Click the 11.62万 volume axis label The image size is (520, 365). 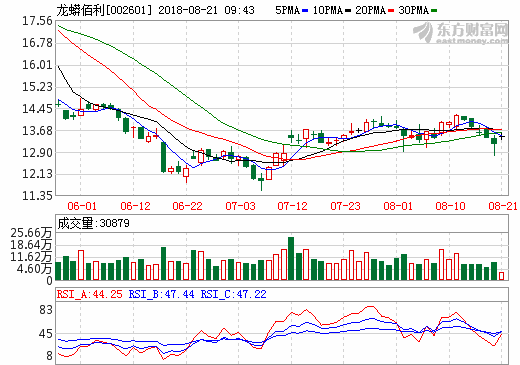click(x=31, y=257)
